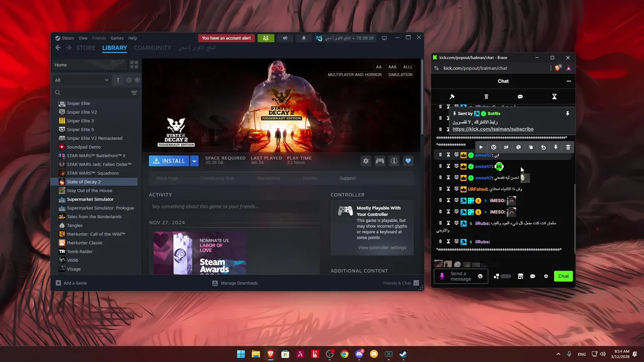Copy message via hover toolbar copy icon
Image resolution: width=644 pixels, height=362 pixels.
click(x=531, y=147)
